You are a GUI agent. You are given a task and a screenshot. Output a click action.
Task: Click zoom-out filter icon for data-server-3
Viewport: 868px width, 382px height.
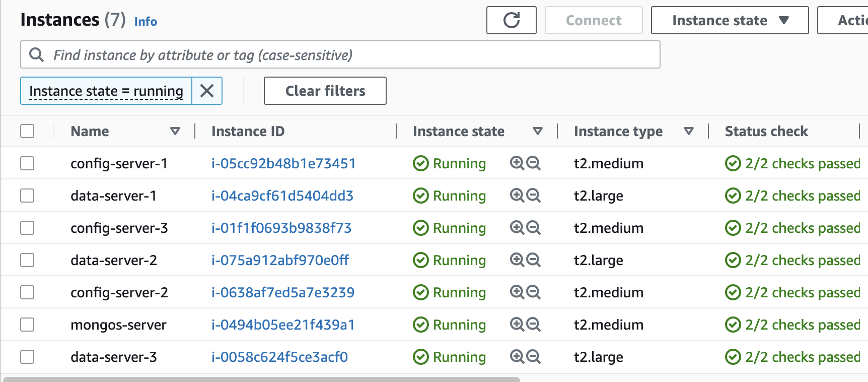pos(533,356)
